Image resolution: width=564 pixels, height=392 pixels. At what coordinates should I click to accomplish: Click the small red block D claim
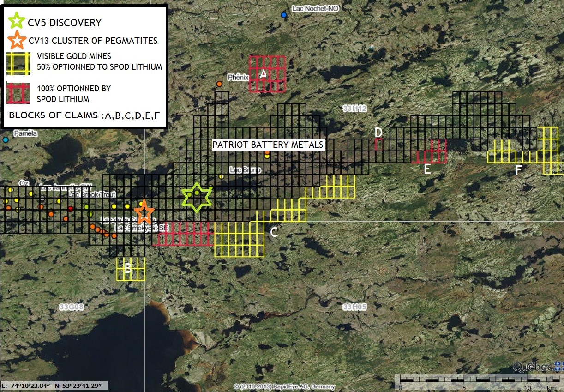coord(378,144)
